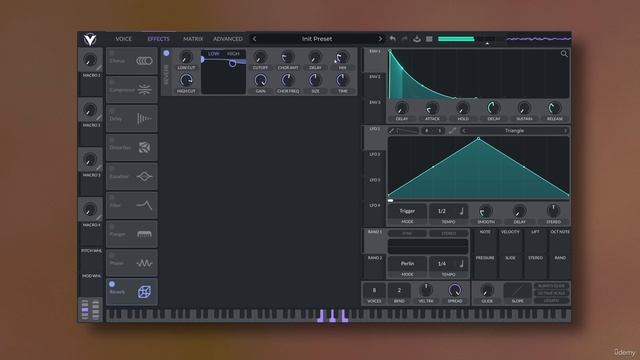This screenshot has height=360, width=640.
Task: Toggle the Chorus effect enable dot
Action: pos(111,53)
